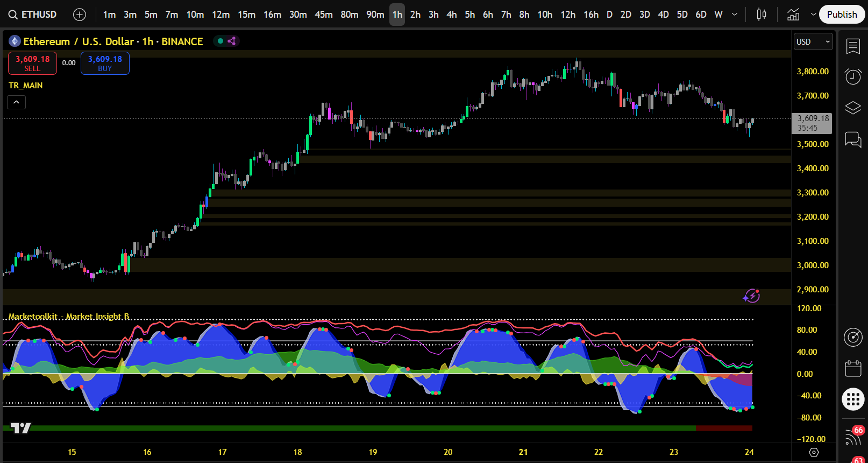The height and width of the screenshot is (463, 868).
Task: Open indicator templates dropdown arrow
Action: point(813,15)
